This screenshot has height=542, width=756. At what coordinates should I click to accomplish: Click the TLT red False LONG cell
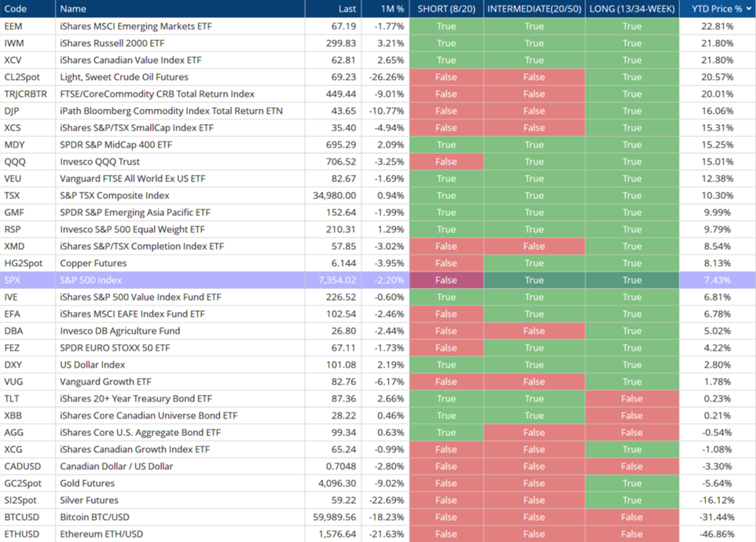[x=632, y=398]
